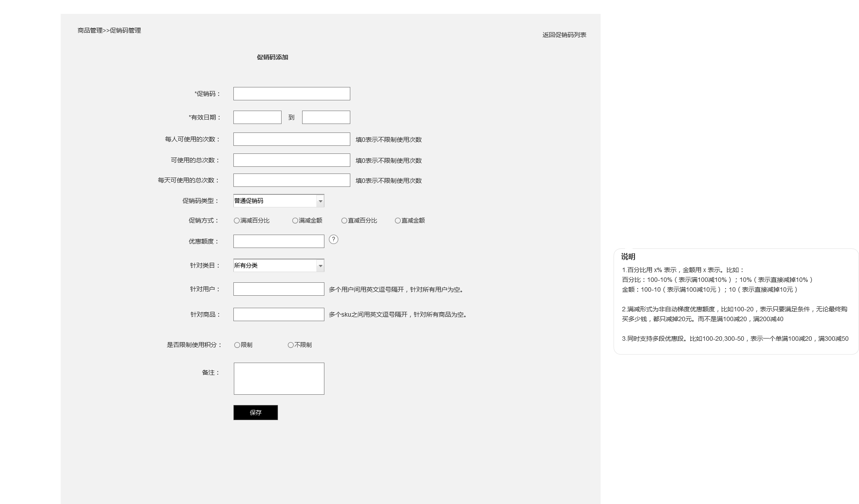Click 商品管理>>促销码管理 breadcrumb
The height and width of the screenshot is (504, 859).
pyautogui.click(x=109, y=30)
